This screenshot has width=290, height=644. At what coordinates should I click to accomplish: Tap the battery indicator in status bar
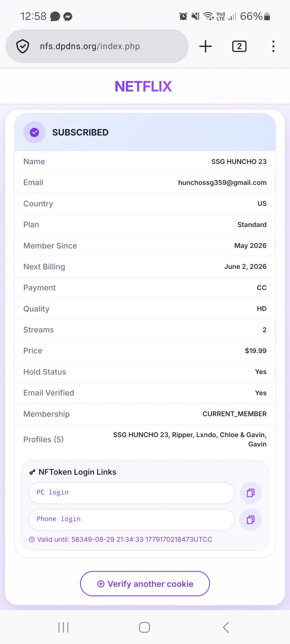[267, 16]
